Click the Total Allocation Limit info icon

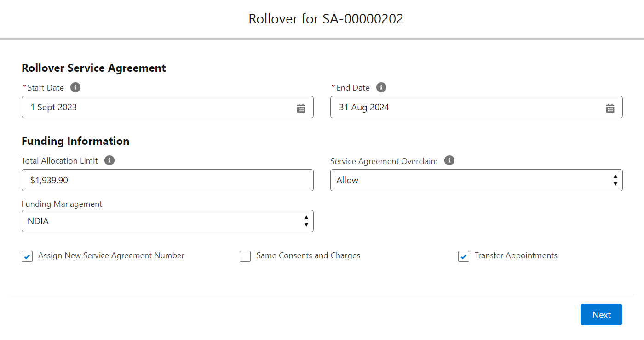pyautogui.click(x=109, y=160)
